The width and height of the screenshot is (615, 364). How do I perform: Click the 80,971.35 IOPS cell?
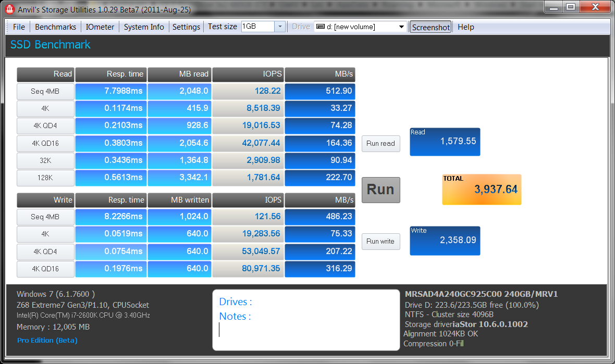pos(248,269)
